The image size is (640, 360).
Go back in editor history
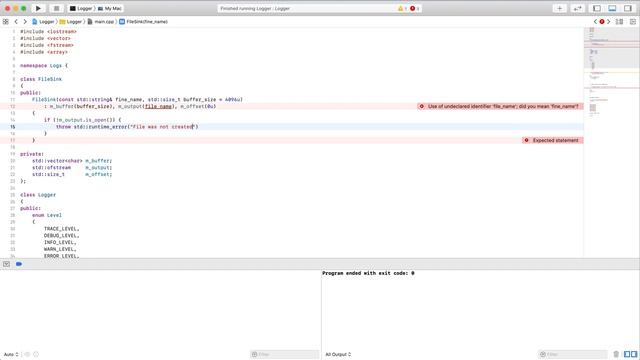point(16,22)
